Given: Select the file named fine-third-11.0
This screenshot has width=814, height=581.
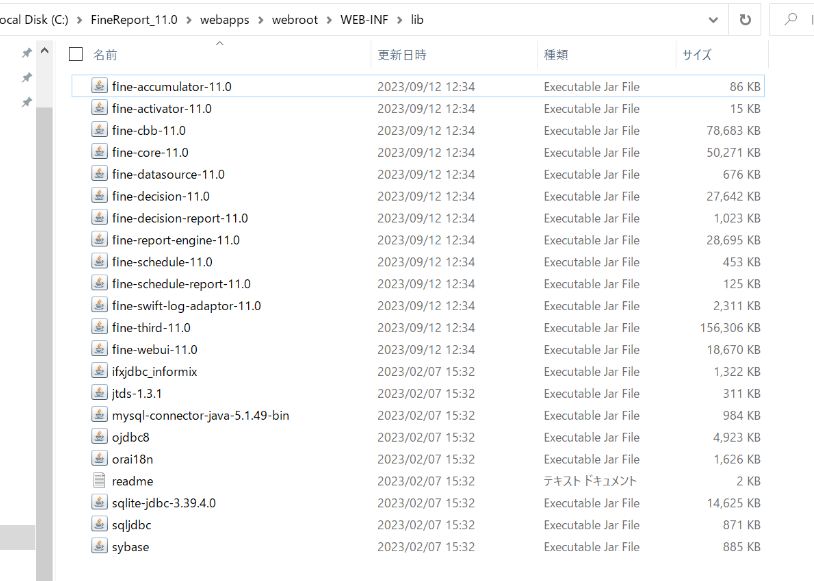Looking at the screenshot, I should click(x=151, y=328).
